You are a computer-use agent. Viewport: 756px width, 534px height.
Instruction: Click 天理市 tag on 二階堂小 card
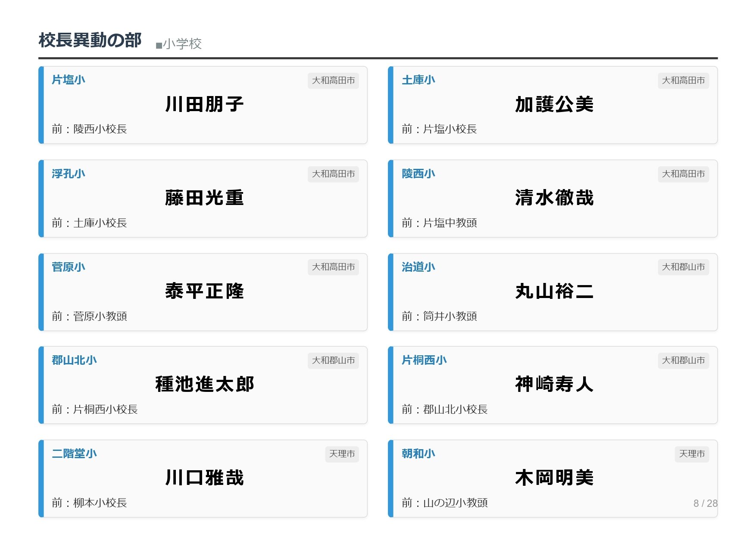click(x=342, y=454)
